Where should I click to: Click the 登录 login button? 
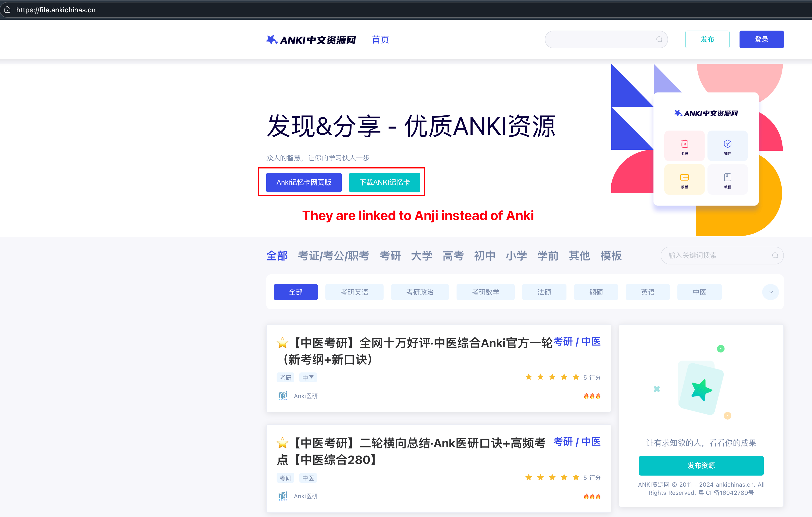[761, 39]
